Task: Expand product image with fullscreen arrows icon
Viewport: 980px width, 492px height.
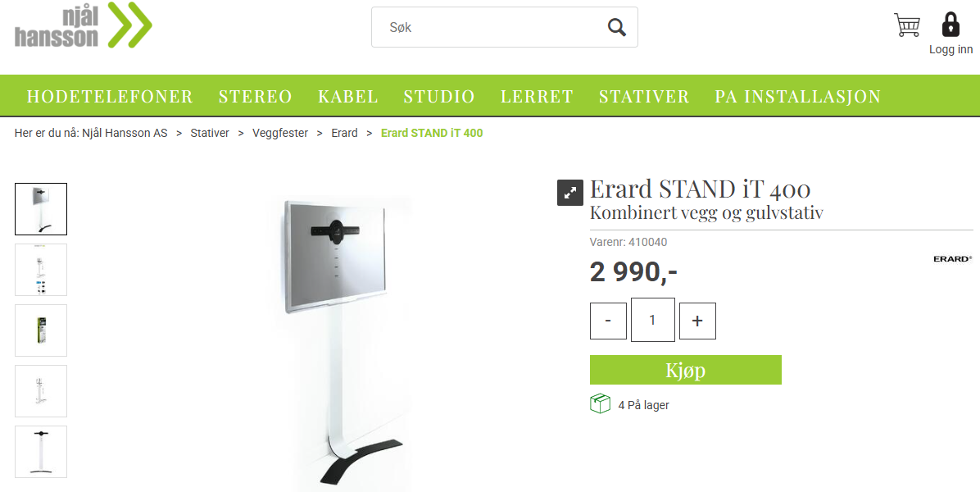Action: tap(570, 193)
